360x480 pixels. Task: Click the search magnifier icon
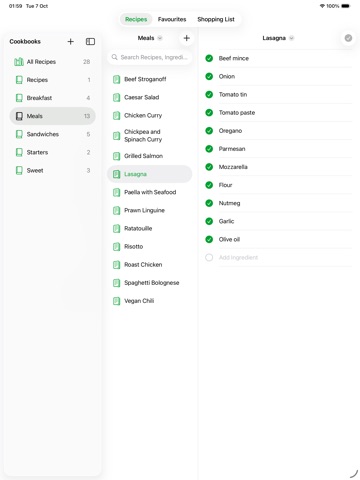point(114,57)
